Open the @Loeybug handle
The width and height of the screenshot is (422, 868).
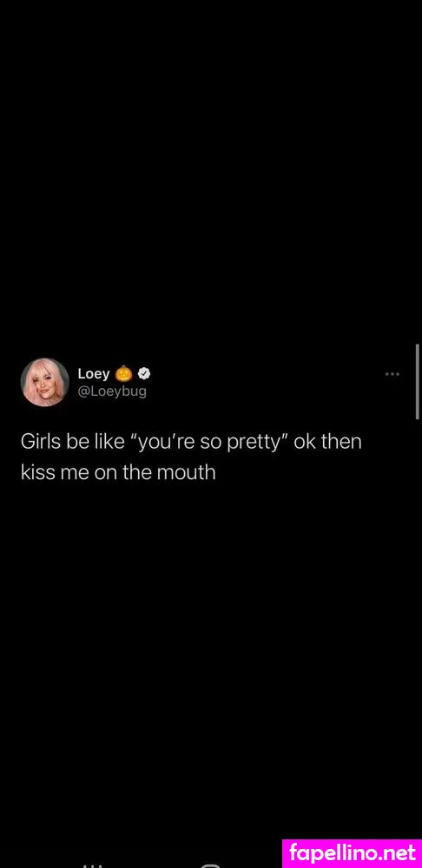click(x=112, y=392)
